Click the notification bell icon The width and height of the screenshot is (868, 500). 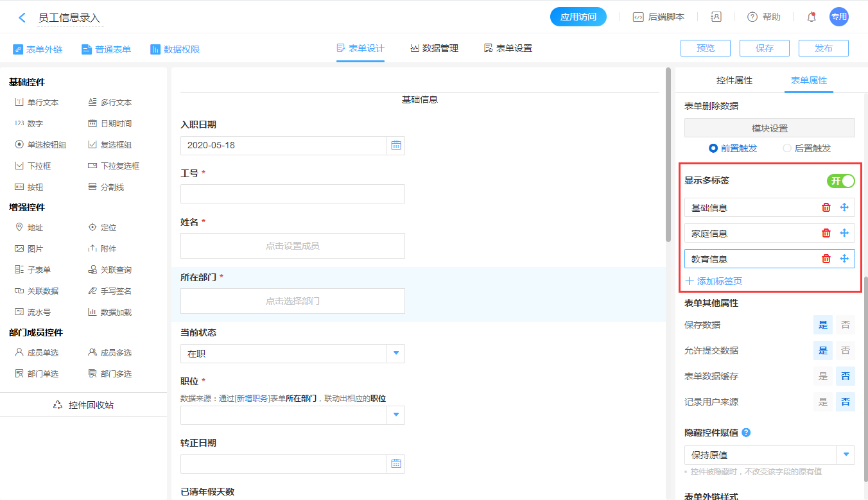pyautogui.click(x=812, y=17)
